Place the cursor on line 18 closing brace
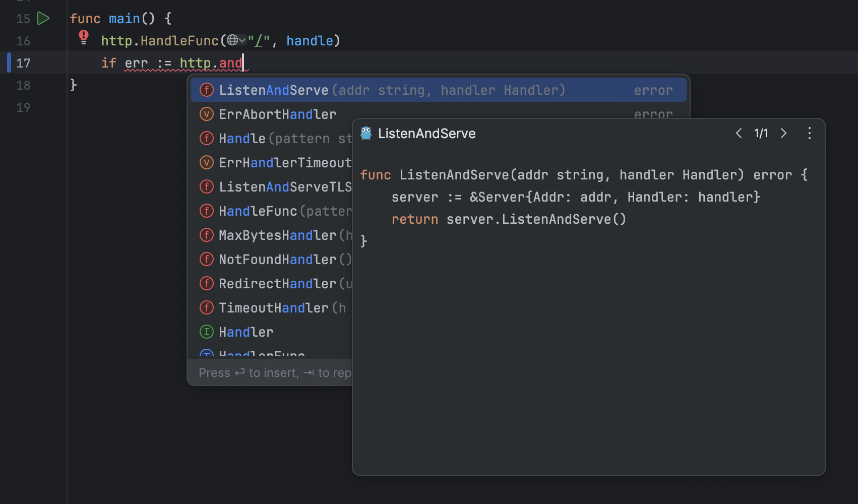The height and width of the screenshot is (504, 858). (x=74, y=85)
